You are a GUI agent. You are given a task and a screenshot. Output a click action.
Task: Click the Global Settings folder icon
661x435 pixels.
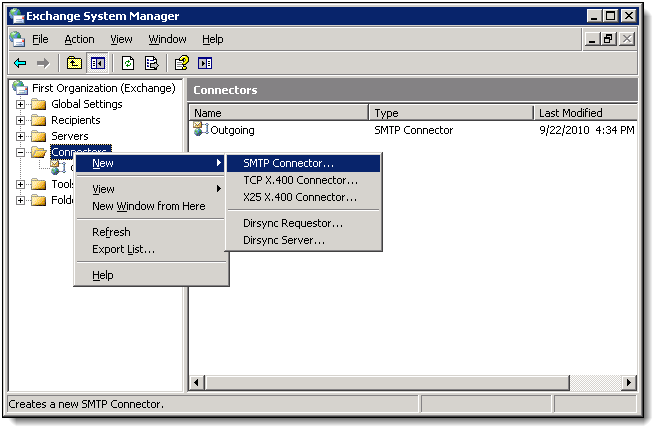38,104
